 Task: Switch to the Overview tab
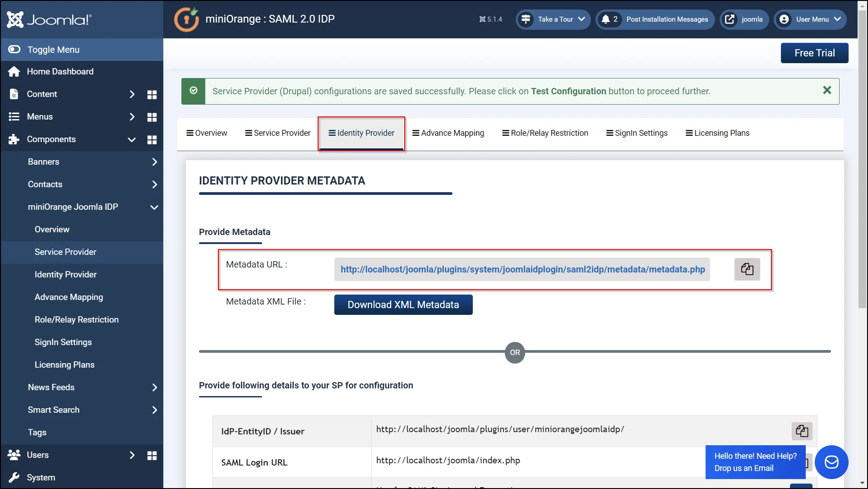[207, 133]
